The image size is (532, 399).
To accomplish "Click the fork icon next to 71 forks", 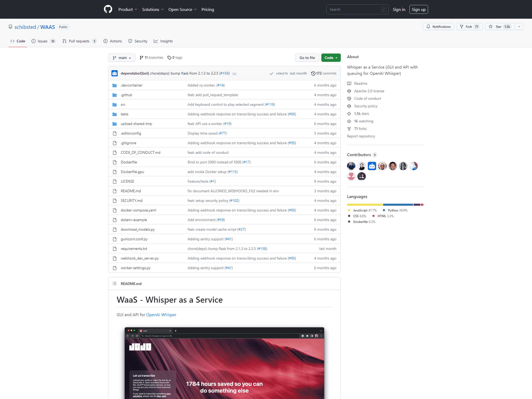I will point(349,129).
